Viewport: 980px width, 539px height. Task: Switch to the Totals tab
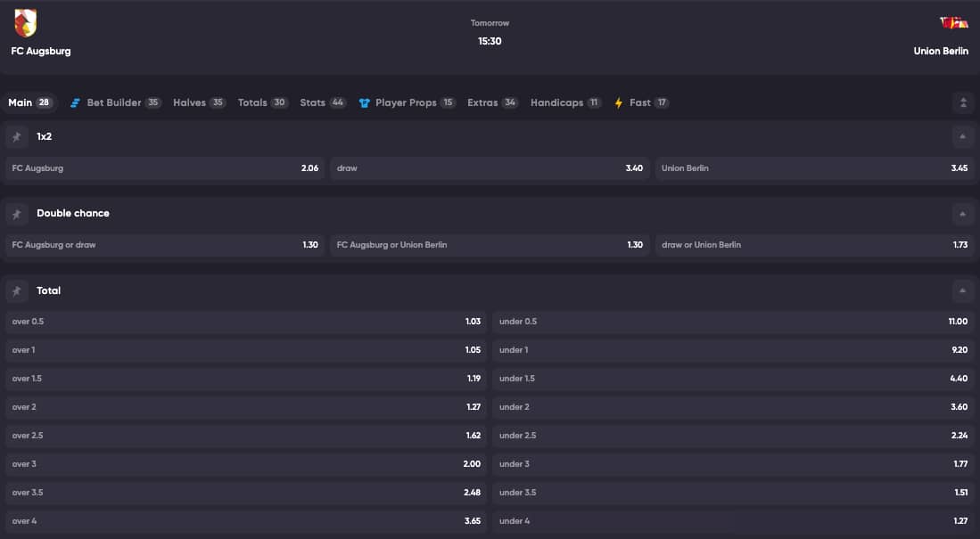[x=262, y=102]
